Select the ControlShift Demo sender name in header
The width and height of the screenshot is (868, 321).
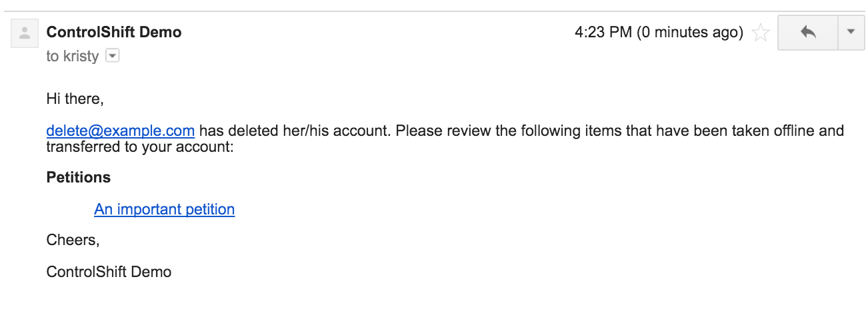pos(114,32)
